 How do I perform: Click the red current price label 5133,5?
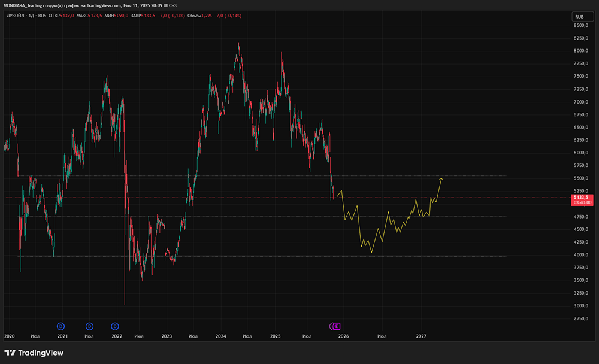(582, 197)
